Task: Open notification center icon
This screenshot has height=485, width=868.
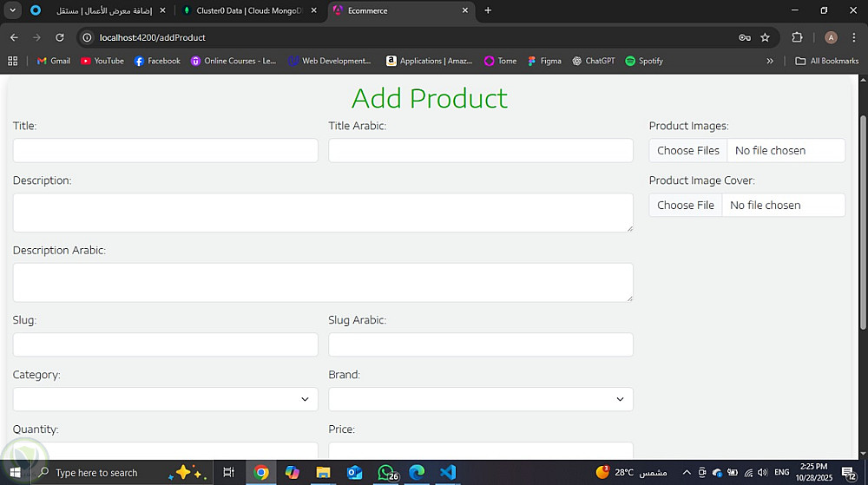Action: [x=849, y=473]
